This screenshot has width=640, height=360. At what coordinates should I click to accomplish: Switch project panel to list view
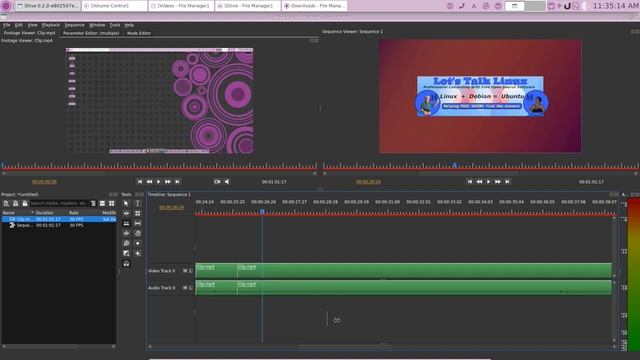pos(102,203)
